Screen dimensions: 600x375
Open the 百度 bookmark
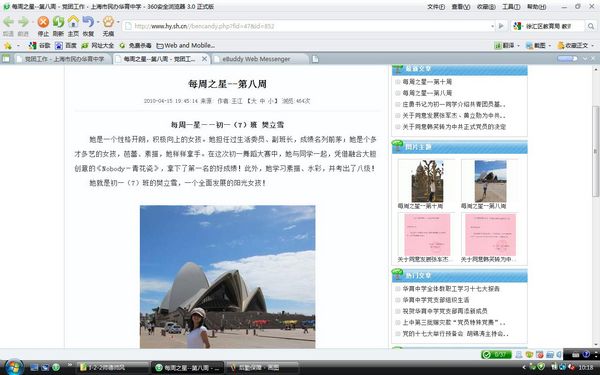(x=65, y=46)
